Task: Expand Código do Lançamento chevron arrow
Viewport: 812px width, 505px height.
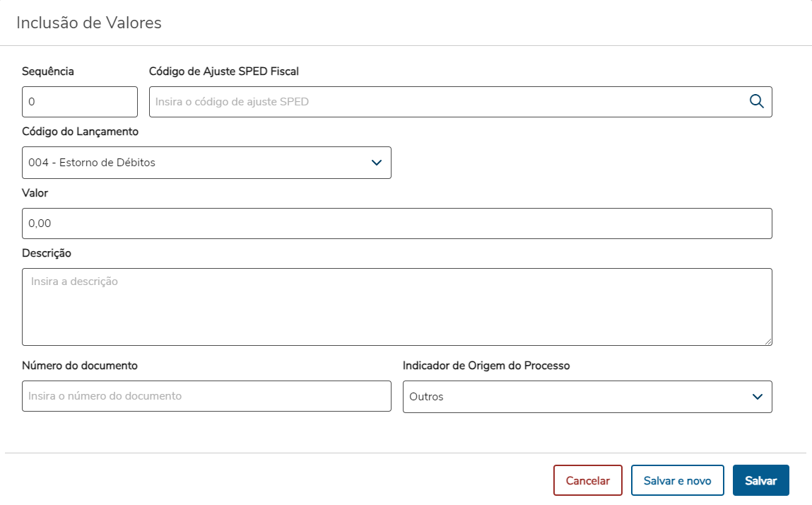Action: click(376, 163)
